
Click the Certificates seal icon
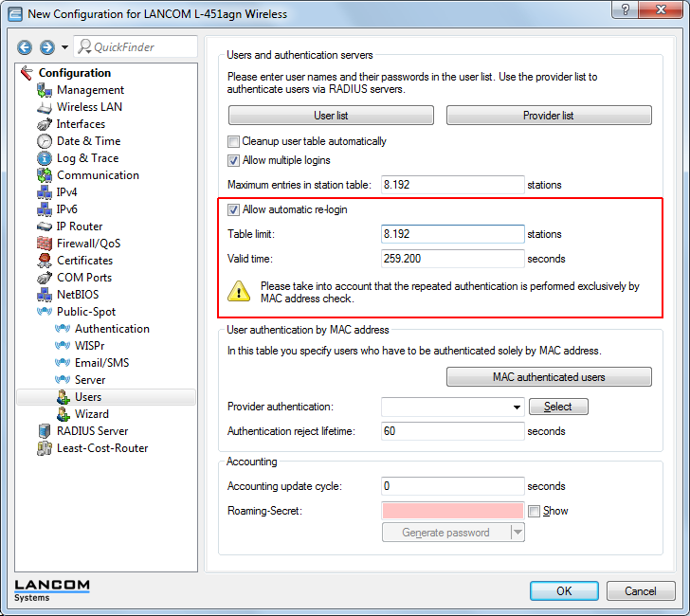(x=44, y=261)
